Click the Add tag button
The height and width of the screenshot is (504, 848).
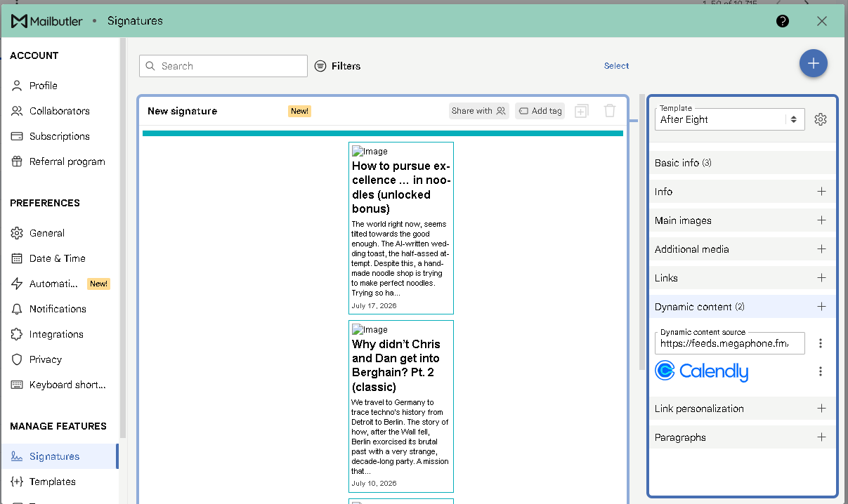pyautogui.click(x=540, y=111)
